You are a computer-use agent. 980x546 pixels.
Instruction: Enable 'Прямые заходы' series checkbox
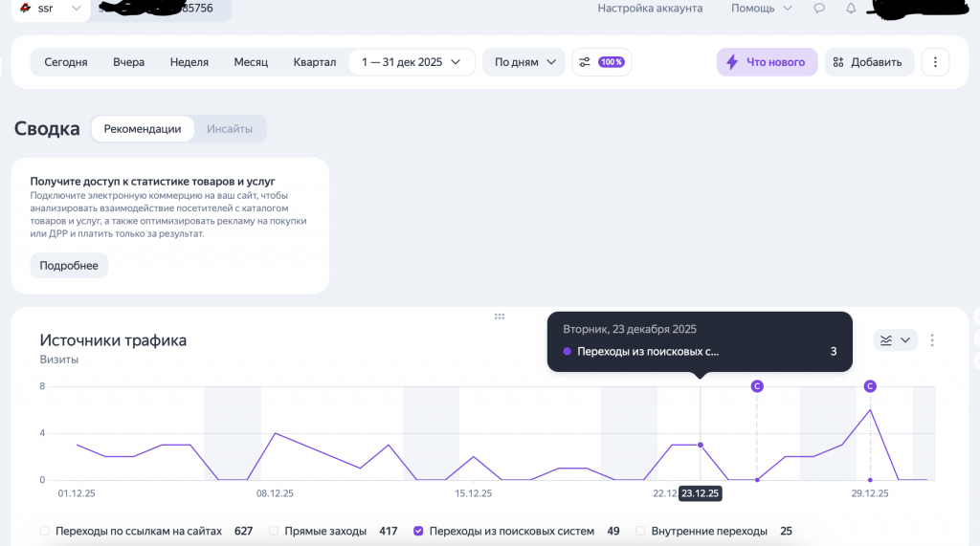pos(274,531)
